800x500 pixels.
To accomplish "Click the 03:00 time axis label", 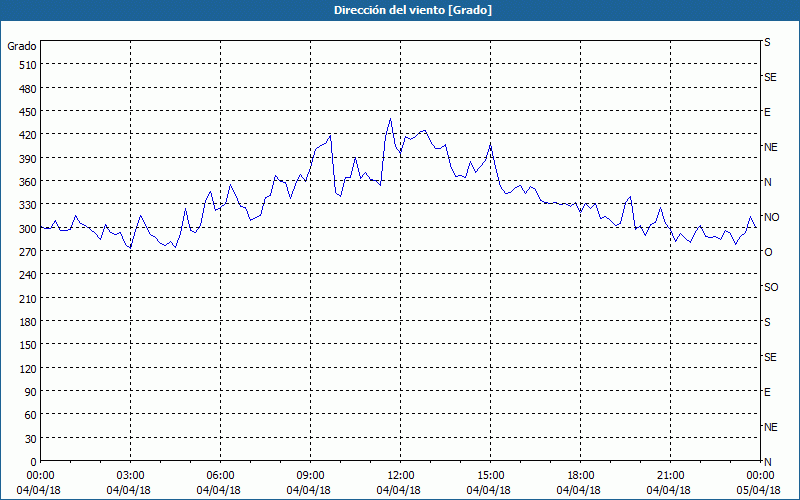I will pos(131,476).
